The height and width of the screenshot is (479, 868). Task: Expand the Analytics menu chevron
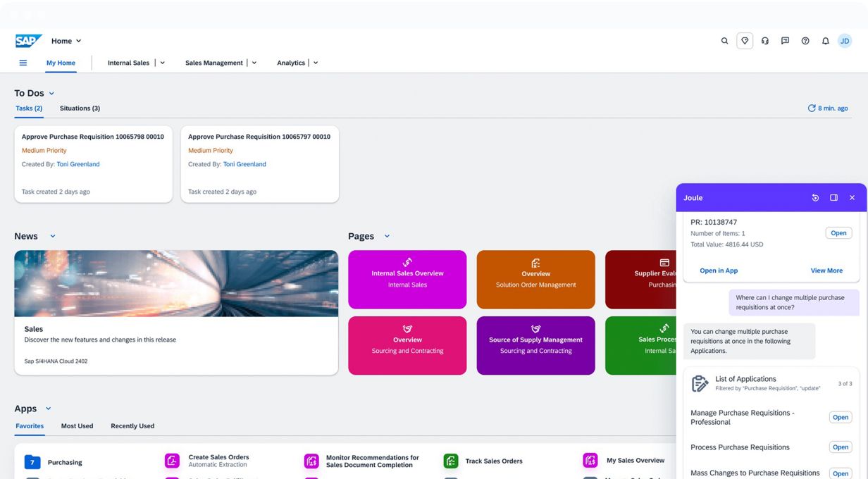316,63
